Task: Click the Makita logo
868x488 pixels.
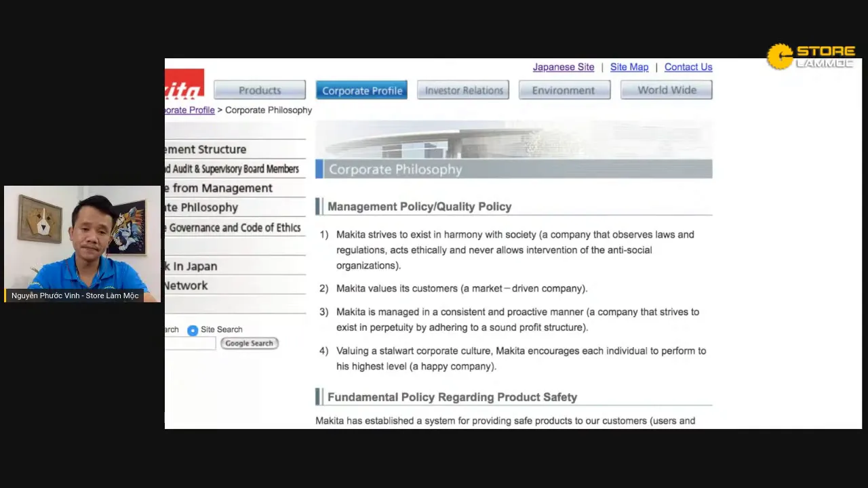Action: pos(184,84)
